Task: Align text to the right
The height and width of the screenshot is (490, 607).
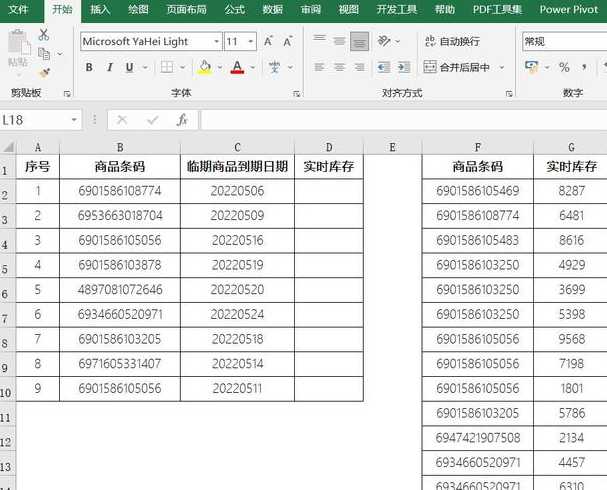Action: tap(359, 67)
